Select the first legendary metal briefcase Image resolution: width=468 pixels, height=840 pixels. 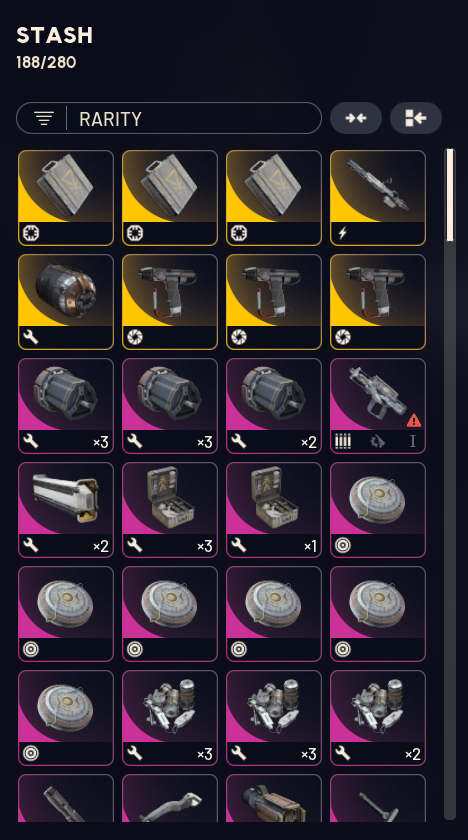66,198
